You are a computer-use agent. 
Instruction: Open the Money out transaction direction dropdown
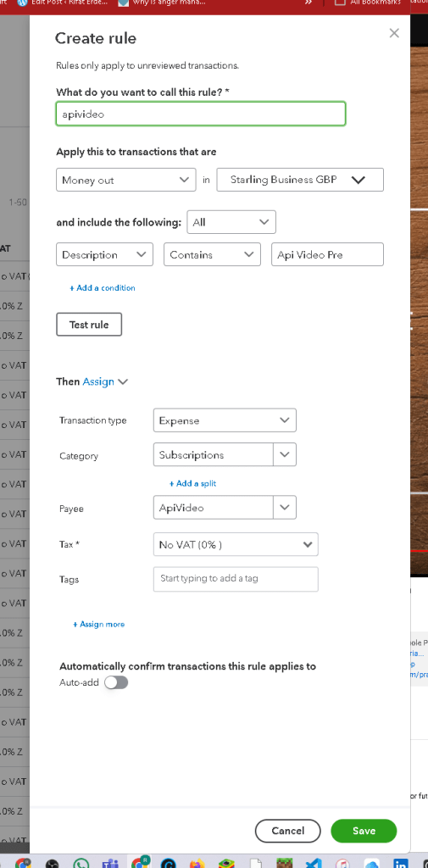click(126, 180)
